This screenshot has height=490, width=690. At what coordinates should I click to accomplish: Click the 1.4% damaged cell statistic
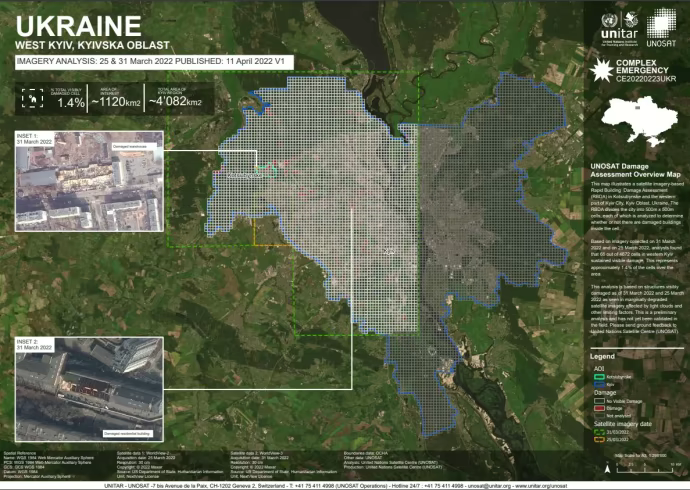coord(71,102)
